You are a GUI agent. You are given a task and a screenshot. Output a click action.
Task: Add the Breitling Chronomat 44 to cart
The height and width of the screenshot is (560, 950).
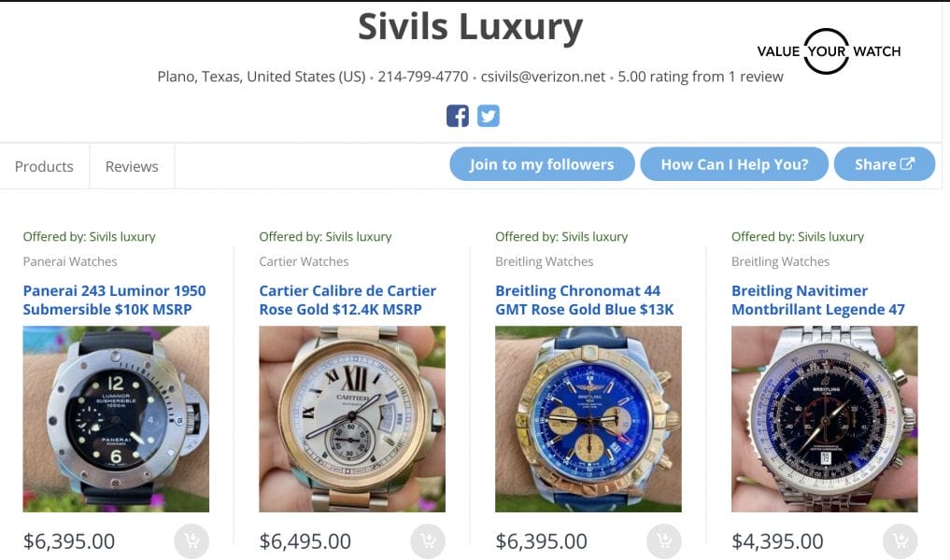(x=664, y=541)
